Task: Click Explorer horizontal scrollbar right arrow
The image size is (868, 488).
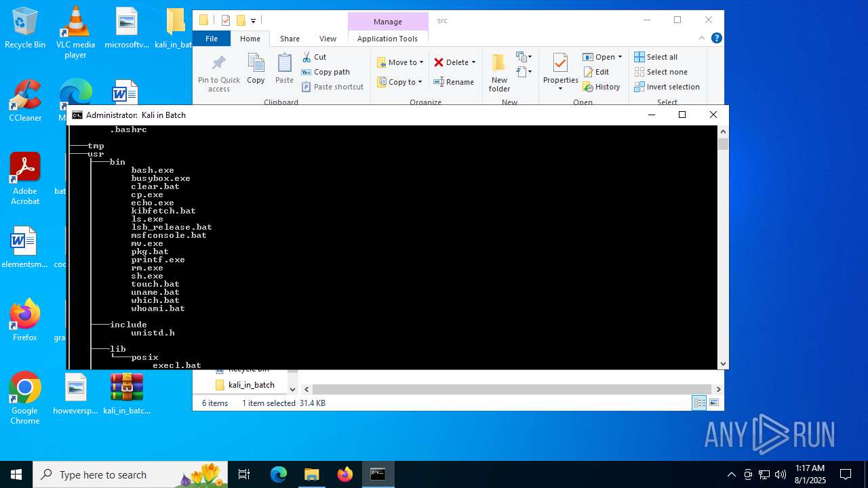Action: pos(718,389)
